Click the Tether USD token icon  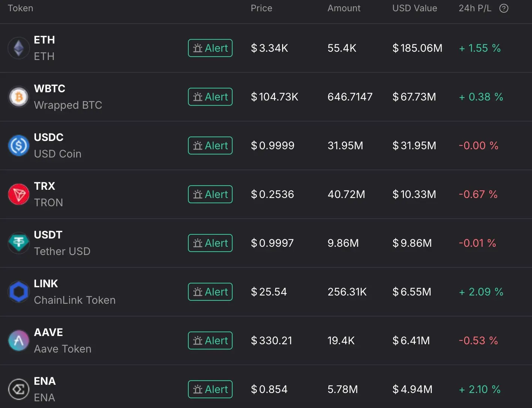click(x=19, y=243)
